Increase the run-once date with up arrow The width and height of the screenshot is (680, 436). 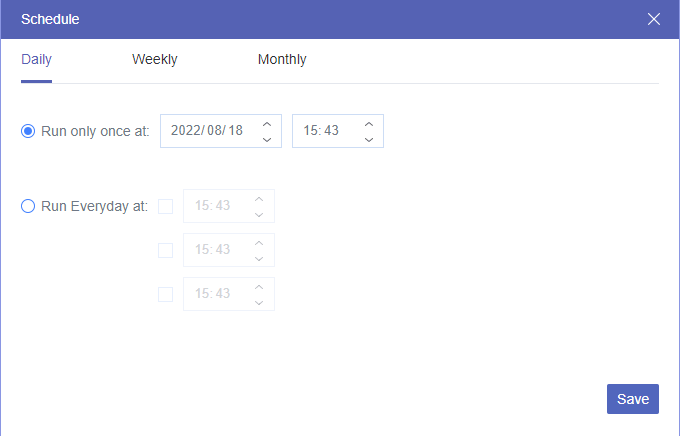pos(267,124)
